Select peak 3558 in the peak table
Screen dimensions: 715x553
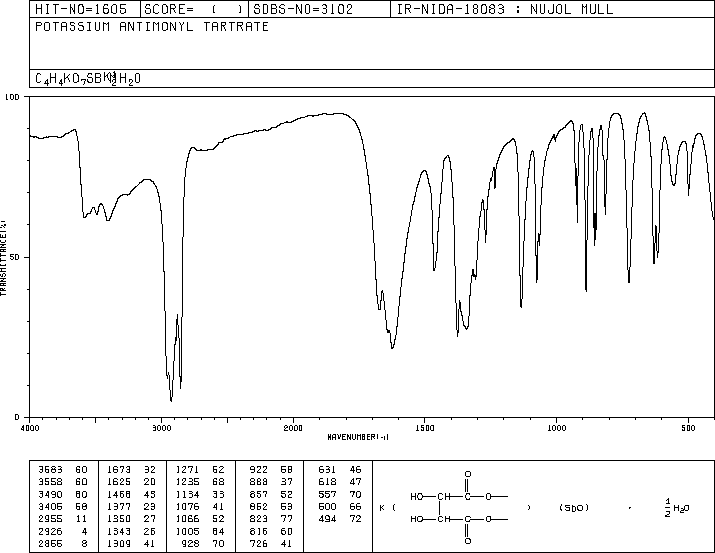click(62, 482)
